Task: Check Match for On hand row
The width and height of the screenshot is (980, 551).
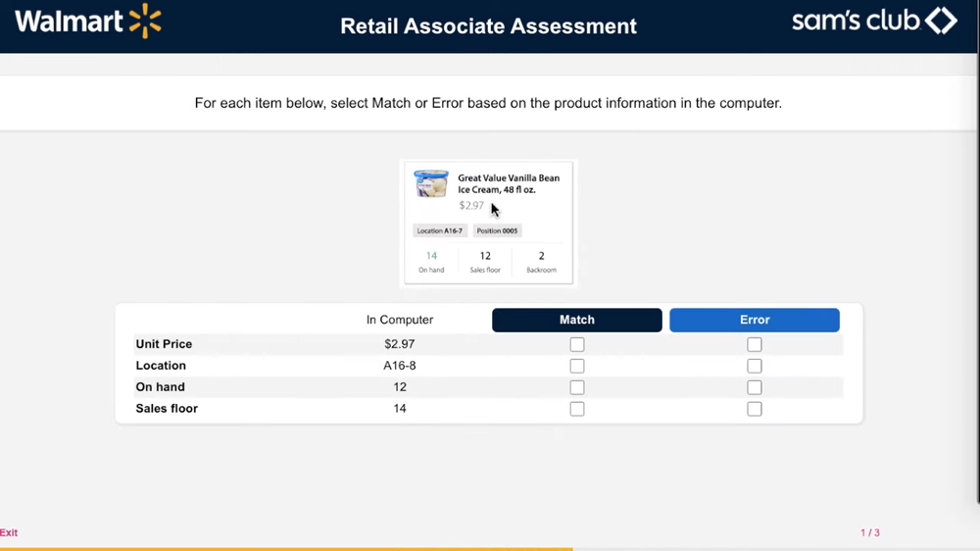Action: click(x=577, y=387)
